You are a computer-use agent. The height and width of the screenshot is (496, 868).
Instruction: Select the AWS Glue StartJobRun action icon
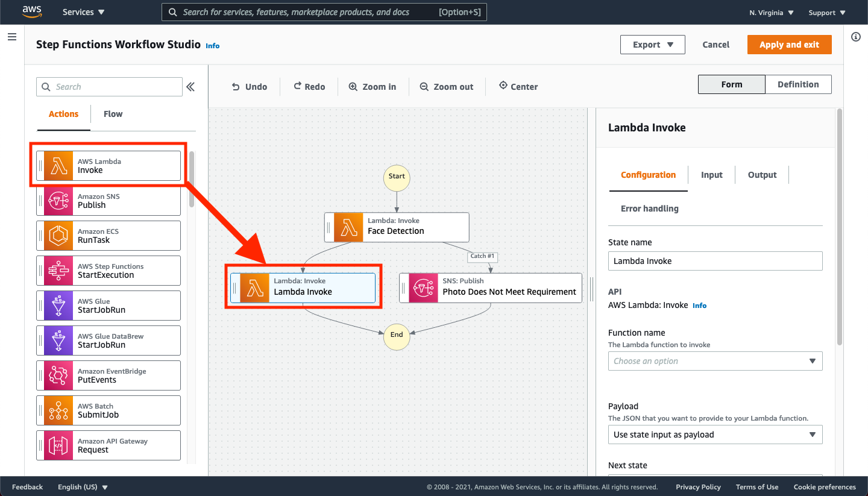pyautogui.click(x=58, y=306)
